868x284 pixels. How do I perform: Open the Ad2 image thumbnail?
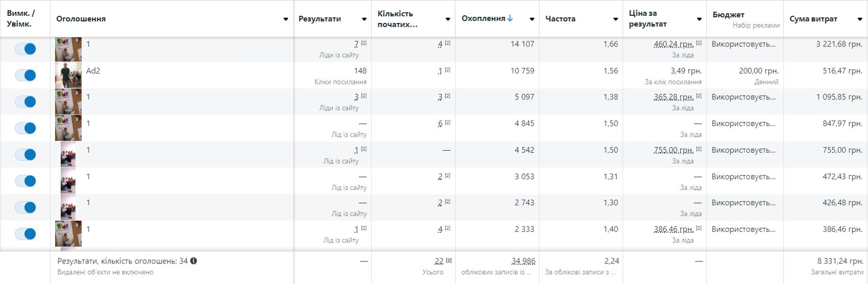point(68,75)
